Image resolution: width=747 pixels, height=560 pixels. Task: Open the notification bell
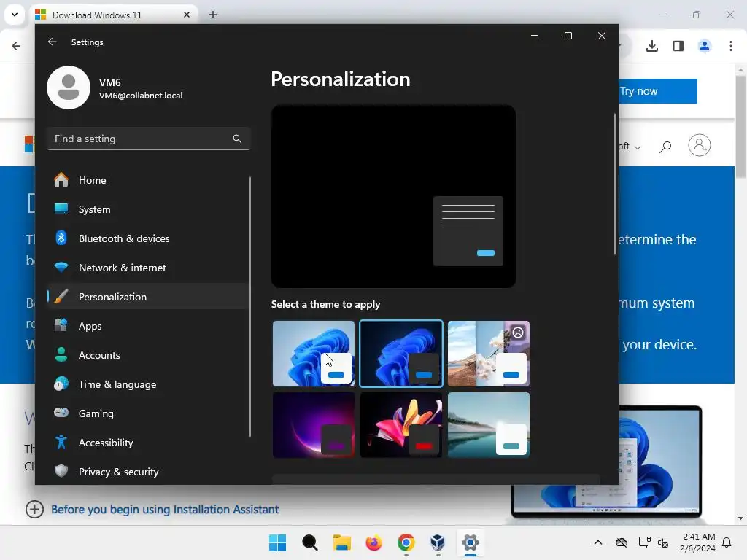[x=727, y=542]
